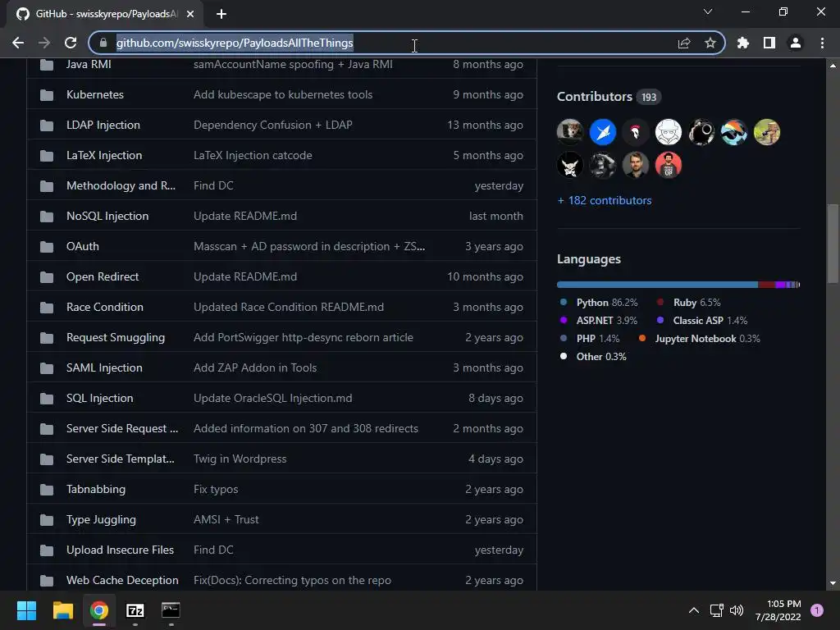840x630 pixels.
Task: Open 7-Zip from the taskbar
Action: point(135,610)
